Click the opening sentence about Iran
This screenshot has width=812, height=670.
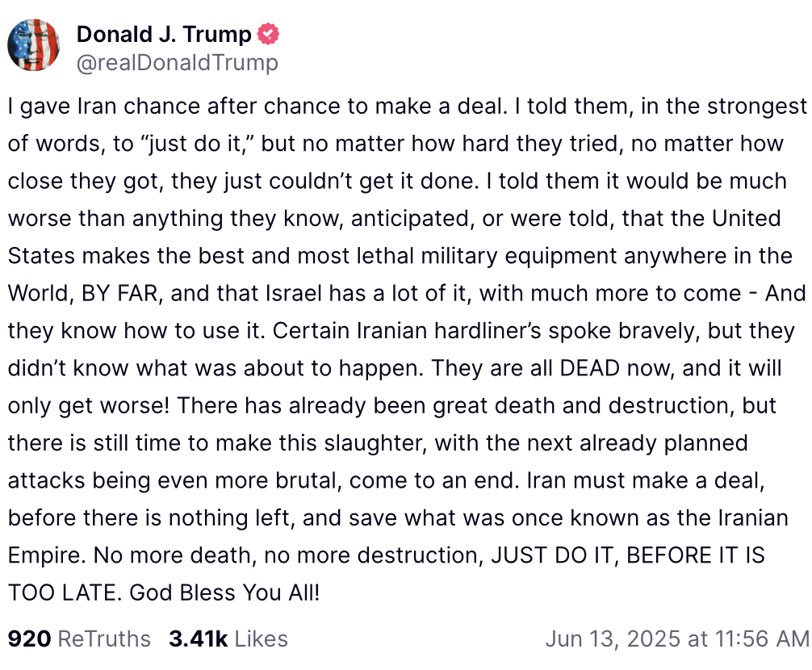tap(258, 106)
